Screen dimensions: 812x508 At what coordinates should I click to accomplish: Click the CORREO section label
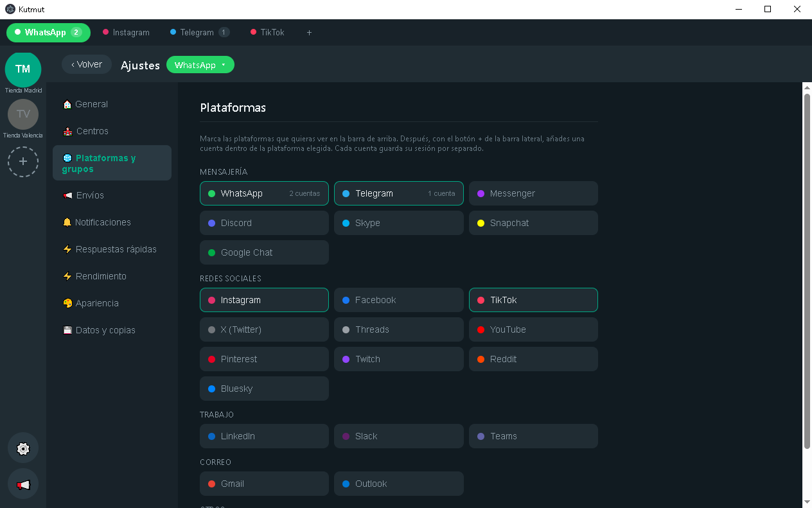pos(216,462)
